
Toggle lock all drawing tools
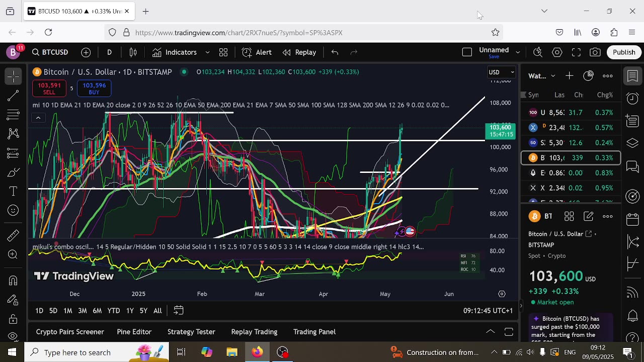click(13, 319)
